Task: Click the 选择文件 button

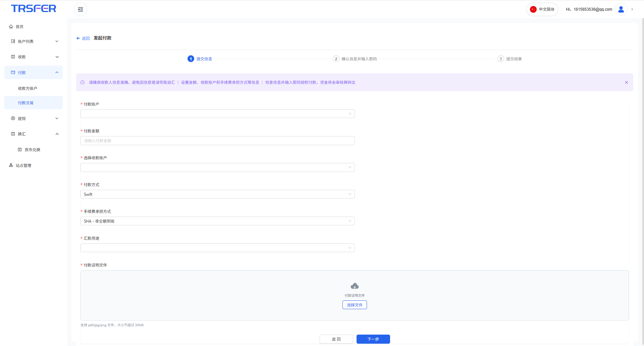Action: tap(355, 305)
